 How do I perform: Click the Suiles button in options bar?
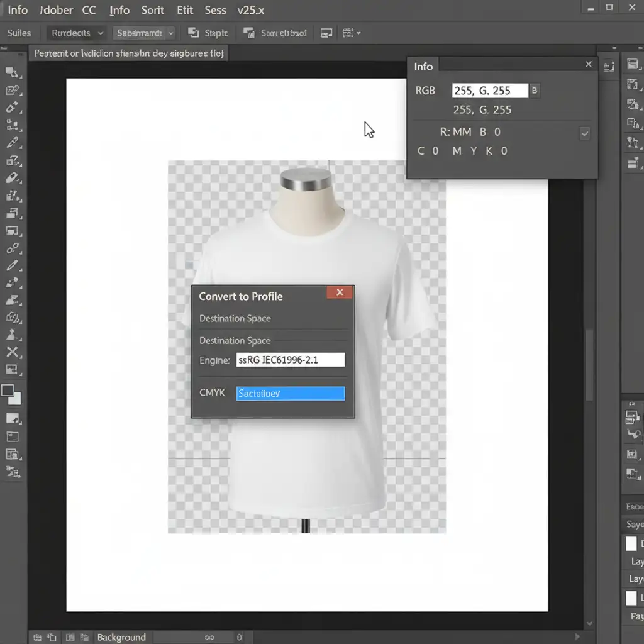point(19,33)
